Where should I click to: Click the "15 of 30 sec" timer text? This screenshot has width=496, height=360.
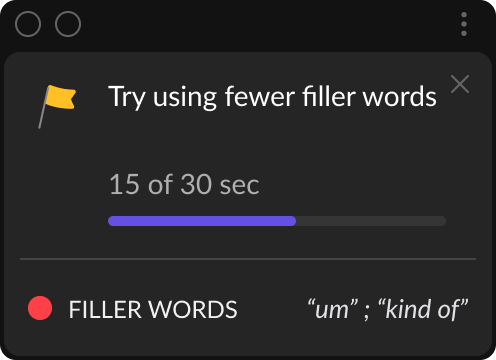[x=184, y=184]
